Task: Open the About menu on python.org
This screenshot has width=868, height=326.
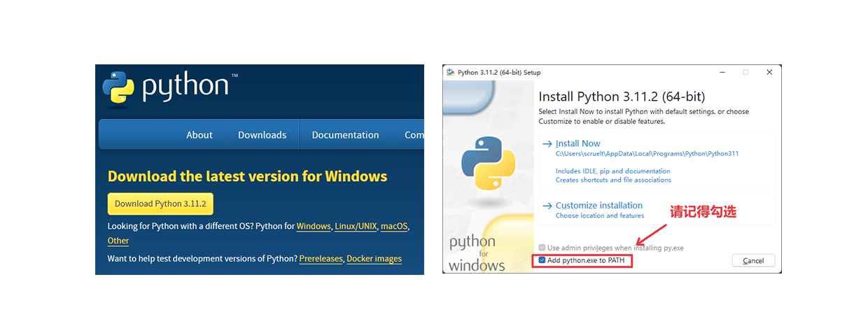Action: 199,135
